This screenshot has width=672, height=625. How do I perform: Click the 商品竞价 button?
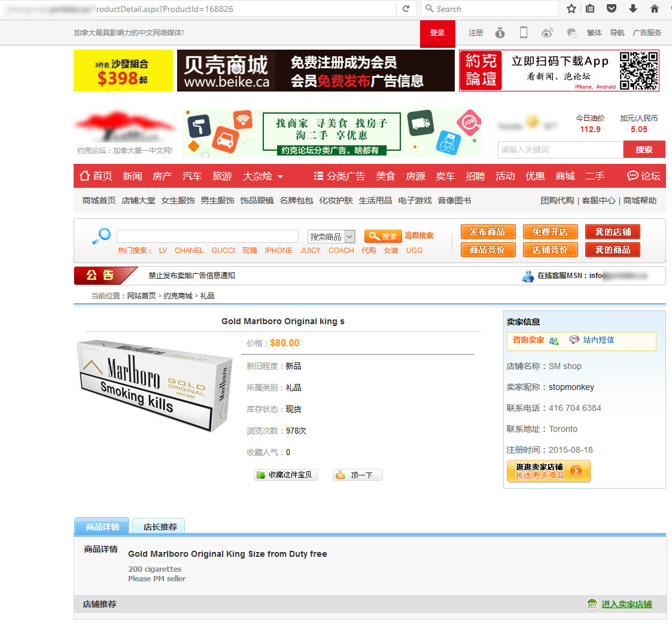(488, 250)
